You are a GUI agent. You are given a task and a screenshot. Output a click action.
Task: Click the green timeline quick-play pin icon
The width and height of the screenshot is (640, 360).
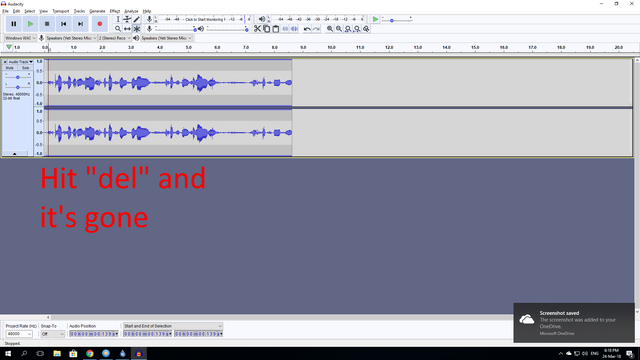point(9,47)
